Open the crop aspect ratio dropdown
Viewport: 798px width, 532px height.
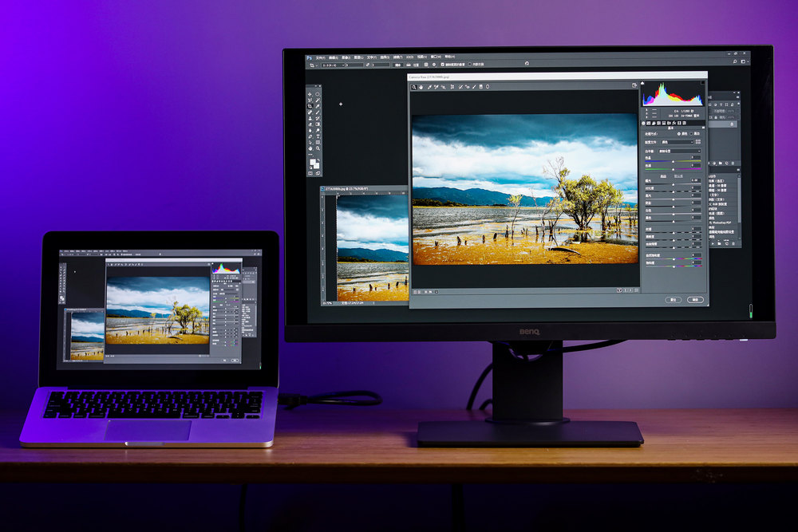(334, 65)
